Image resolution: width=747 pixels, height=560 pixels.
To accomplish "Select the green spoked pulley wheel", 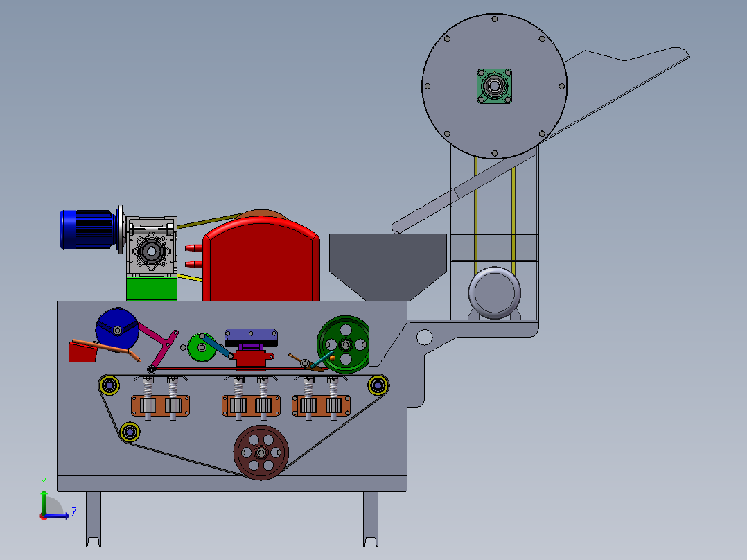I will pyautogui.click(x=344, y=344).
